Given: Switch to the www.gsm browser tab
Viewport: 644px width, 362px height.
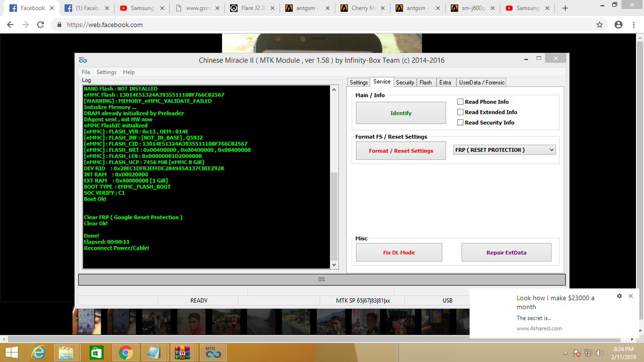Looking at the screenshot, I should click(197, 8).
